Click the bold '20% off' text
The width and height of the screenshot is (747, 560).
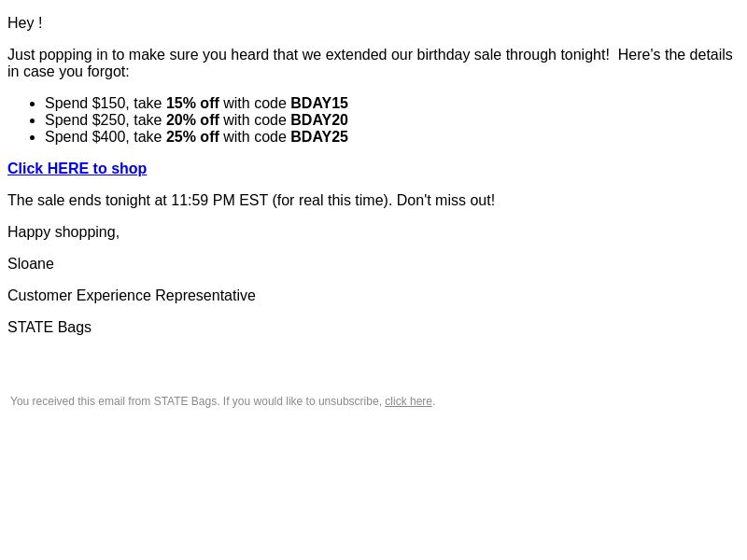tap(192, 120)
